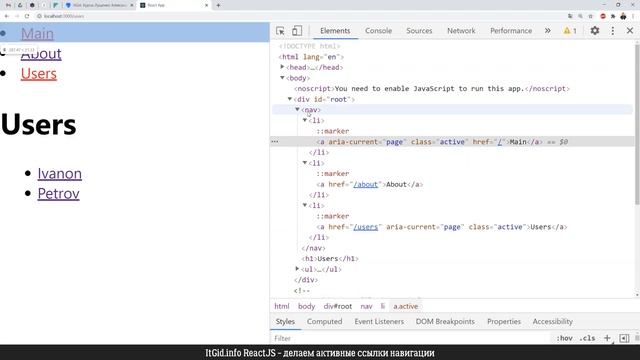Click the html breadcrumb item
This screenshot has width=640, height=360.
282,306
